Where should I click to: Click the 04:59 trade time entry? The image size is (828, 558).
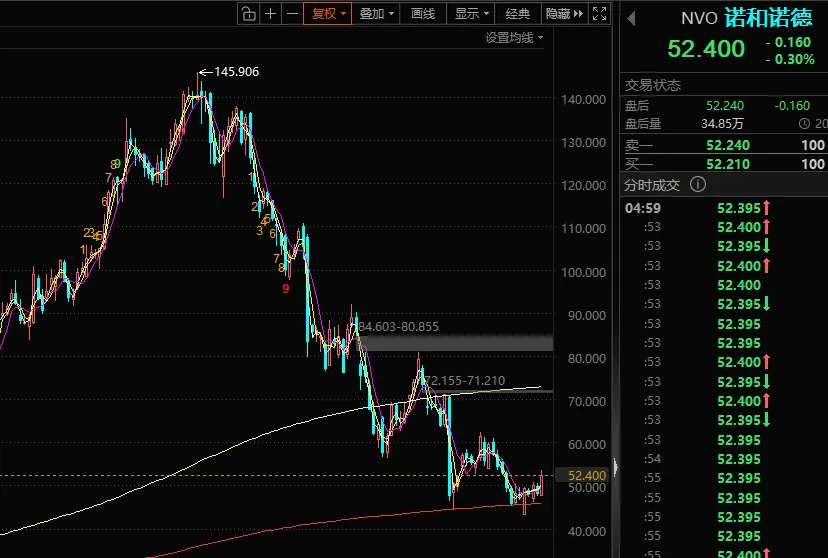coord(643,208)
